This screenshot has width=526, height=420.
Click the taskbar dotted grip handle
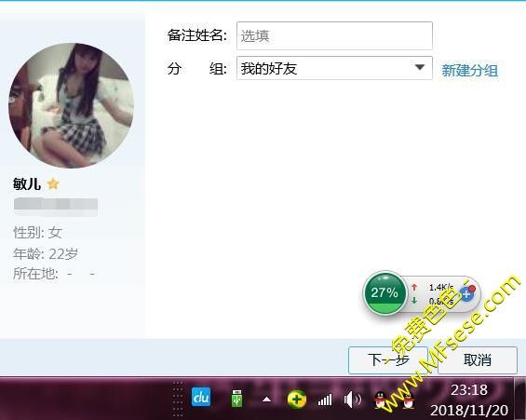[178, 399]
